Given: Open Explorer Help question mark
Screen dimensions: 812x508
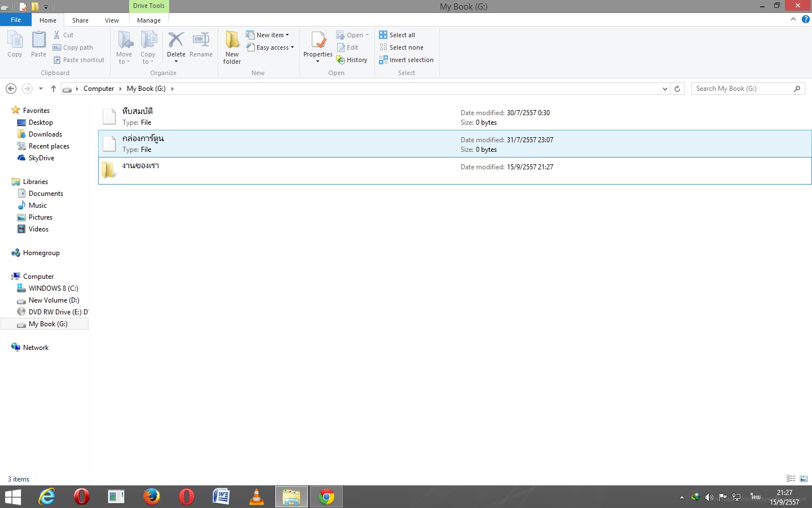Looking at the screenshot, I should click(x=806, y=19).
